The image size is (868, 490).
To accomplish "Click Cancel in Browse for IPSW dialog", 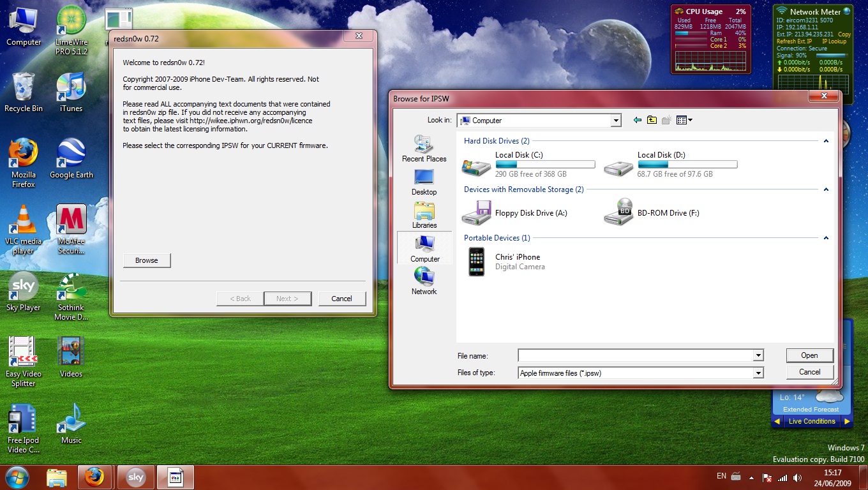I will [809, 372].
